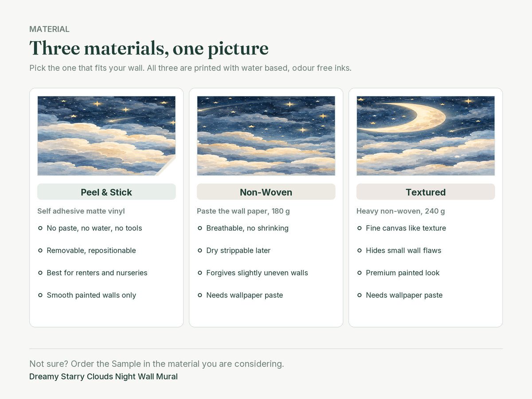Select the Peel & Stick material button
Image resolution: width=532 pixels, height=399 pixels.
[106, 192]
